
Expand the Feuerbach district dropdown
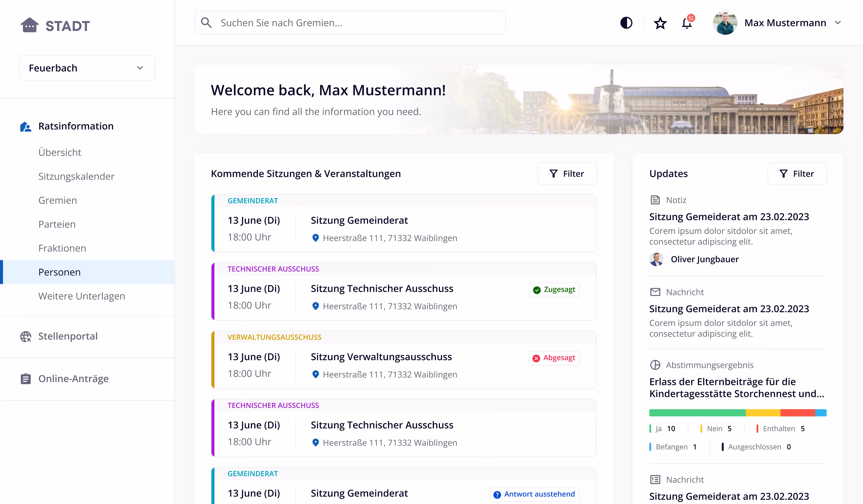pyautogui.click(x=87, y=68)
